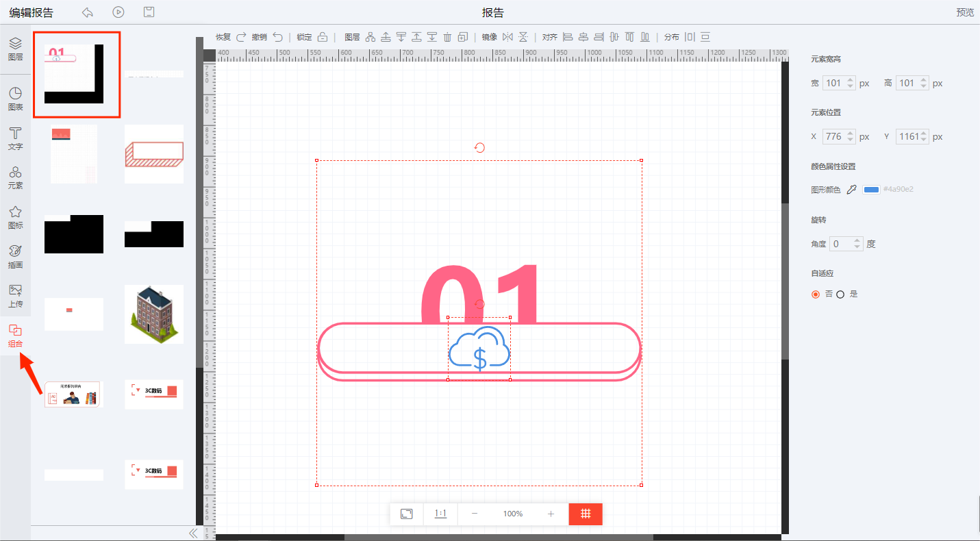The height and width of the screenshot is (541, 980).
Task: Click the trash delete icon in toolbar
Action: (x=448, y=37)
